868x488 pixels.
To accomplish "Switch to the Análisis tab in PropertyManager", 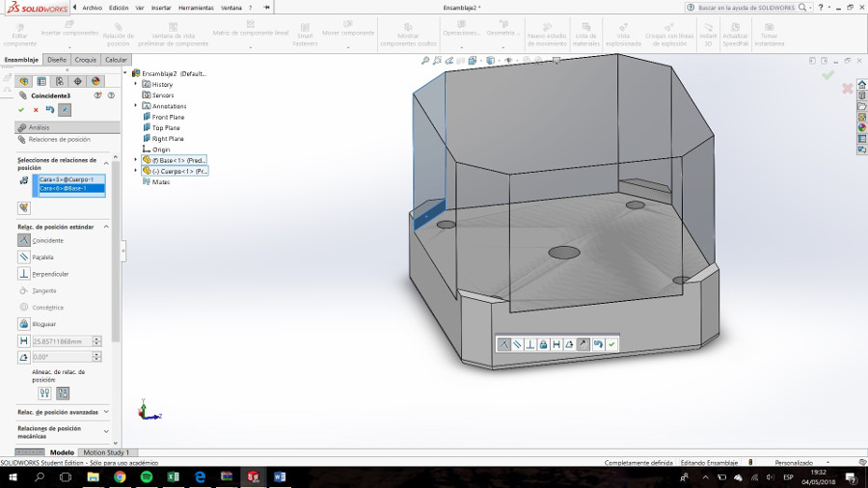I will [67, 127].
